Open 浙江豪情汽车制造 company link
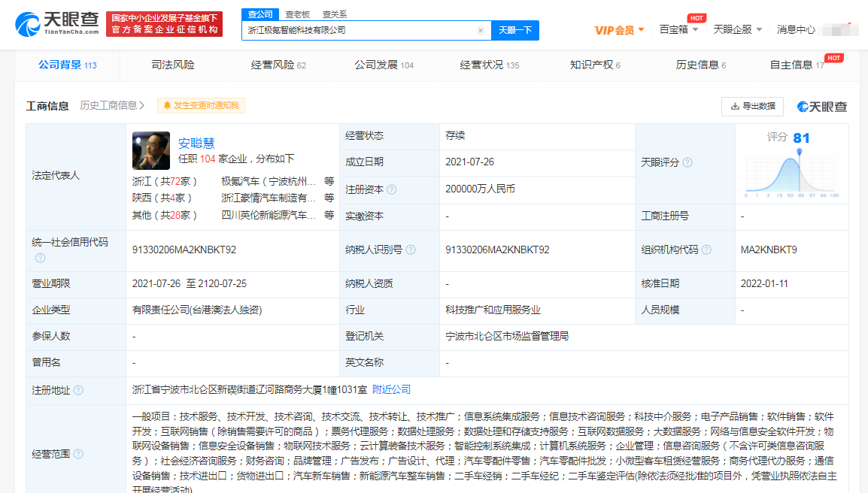The height and width of the screenshot is (493, 868). pos(269,198)
